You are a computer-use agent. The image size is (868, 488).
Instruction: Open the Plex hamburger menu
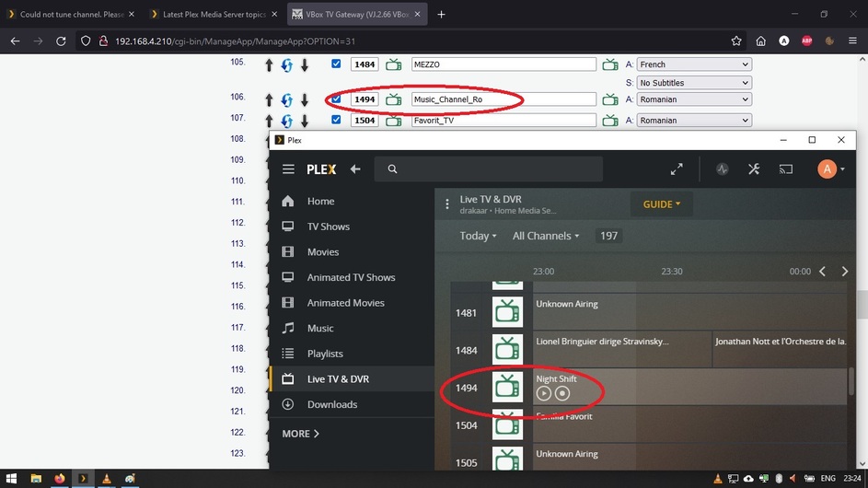click(288, 168)
